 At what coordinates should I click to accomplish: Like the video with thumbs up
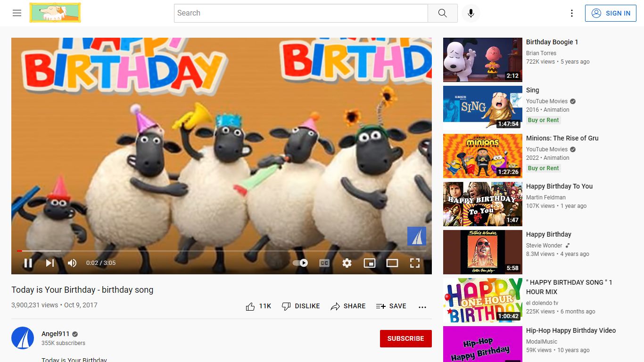258,306
